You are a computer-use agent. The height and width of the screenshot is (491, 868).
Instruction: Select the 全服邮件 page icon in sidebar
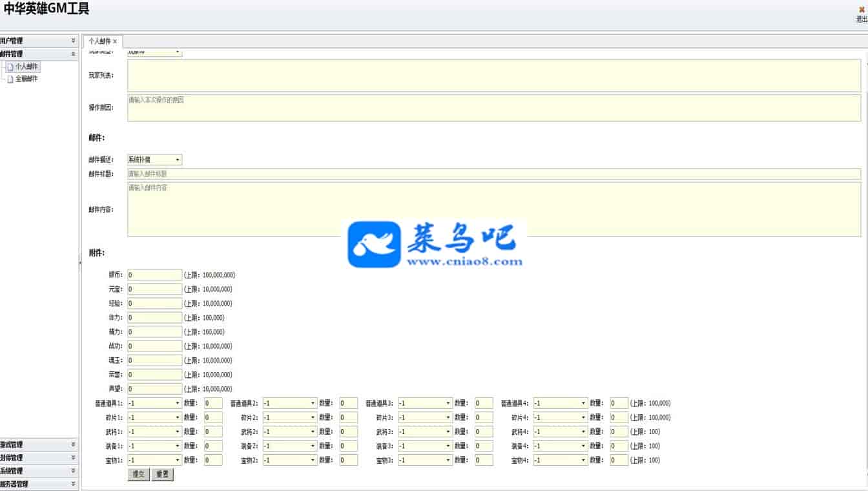10,79
